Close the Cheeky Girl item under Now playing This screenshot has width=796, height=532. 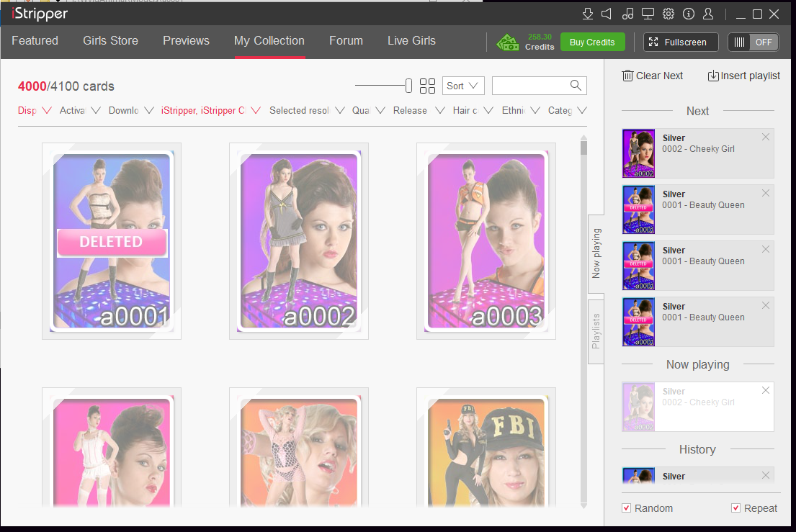click(766, 390)
